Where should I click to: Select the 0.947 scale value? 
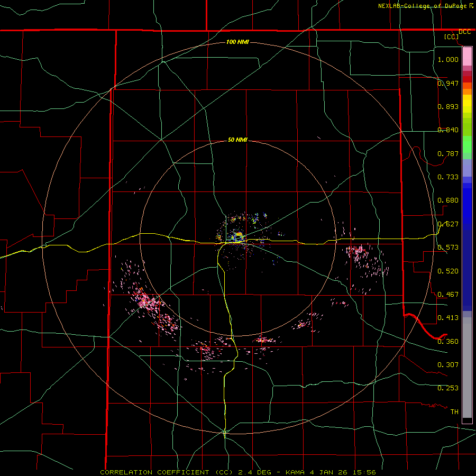(448, 83)
